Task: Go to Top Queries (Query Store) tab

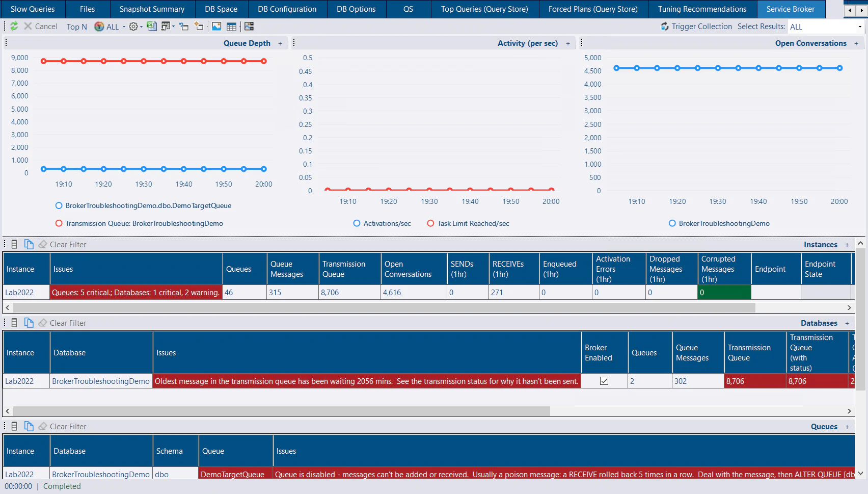Action: click(484, 9)
